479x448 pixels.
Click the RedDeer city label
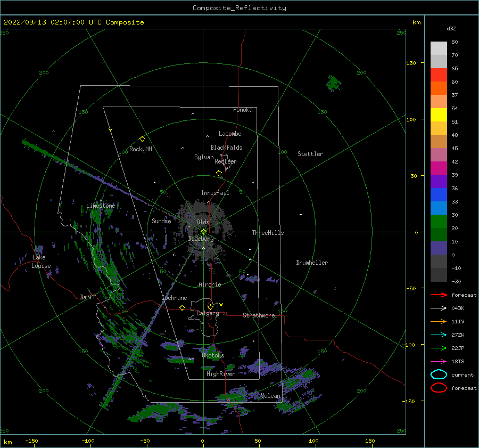pos(226,161)
